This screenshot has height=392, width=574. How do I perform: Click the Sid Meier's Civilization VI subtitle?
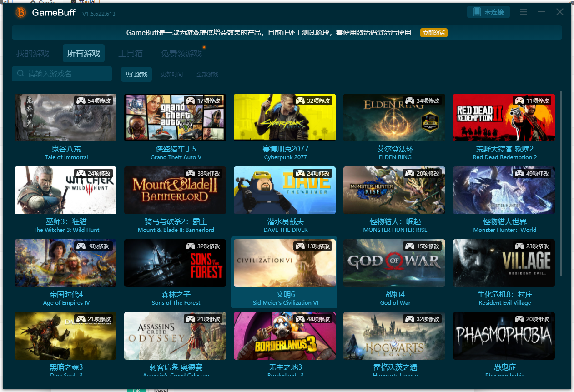[x=286, y=303]
